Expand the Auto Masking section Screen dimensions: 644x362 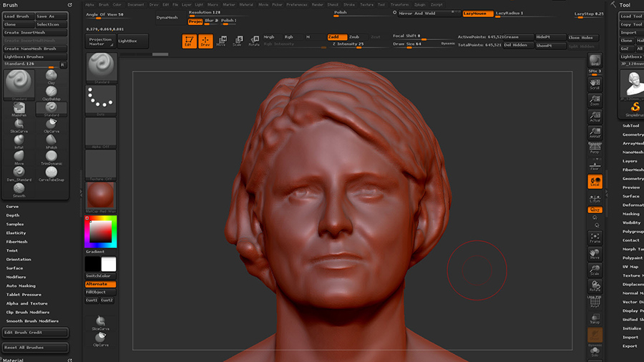coord(21,285)
